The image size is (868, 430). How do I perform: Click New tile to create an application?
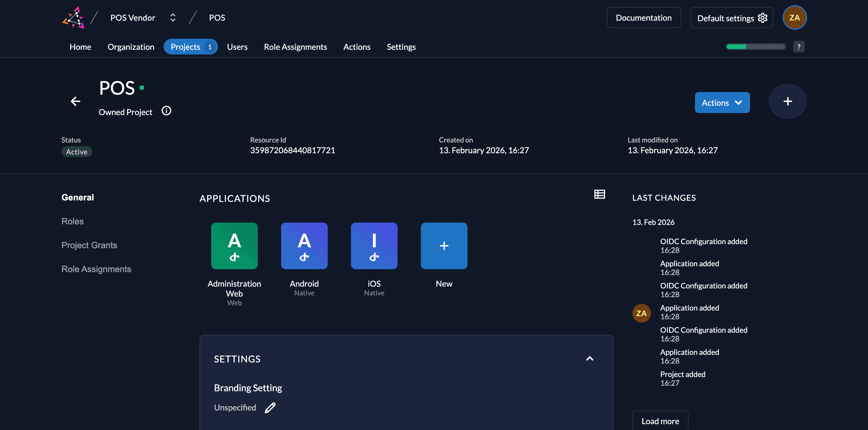[444, 246]
